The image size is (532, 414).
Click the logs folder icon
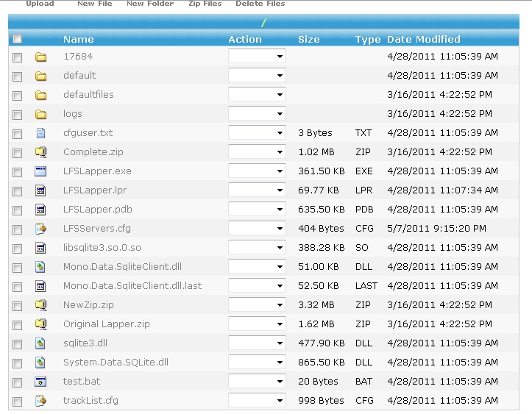click(x=40, y=114)
